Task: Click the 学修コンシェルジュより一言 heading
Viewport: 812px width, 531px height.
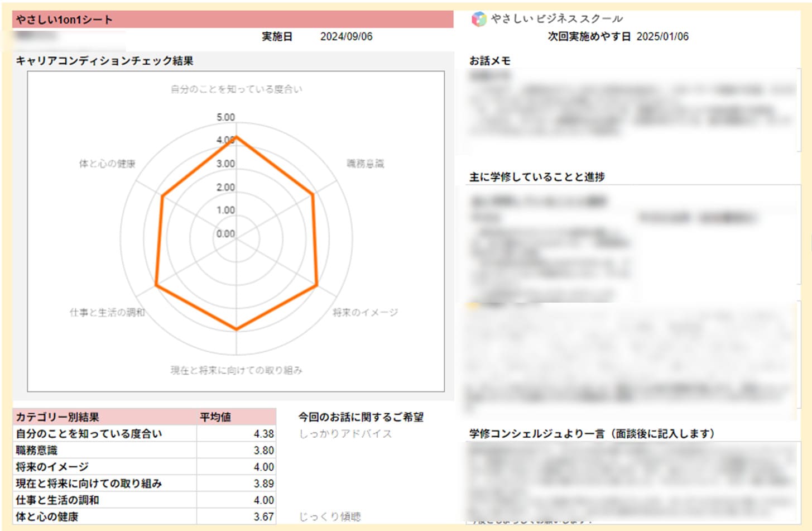Action: coord(592,434)
